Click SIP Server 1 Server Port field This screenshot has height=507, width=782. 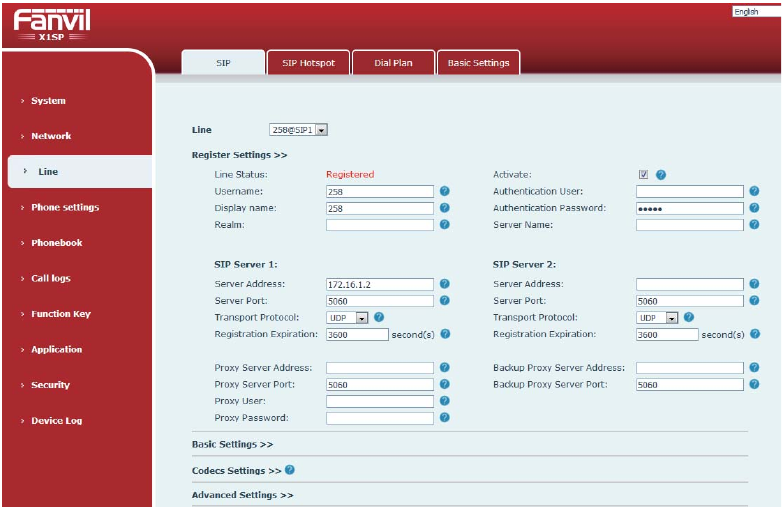[x=380, y=301]
